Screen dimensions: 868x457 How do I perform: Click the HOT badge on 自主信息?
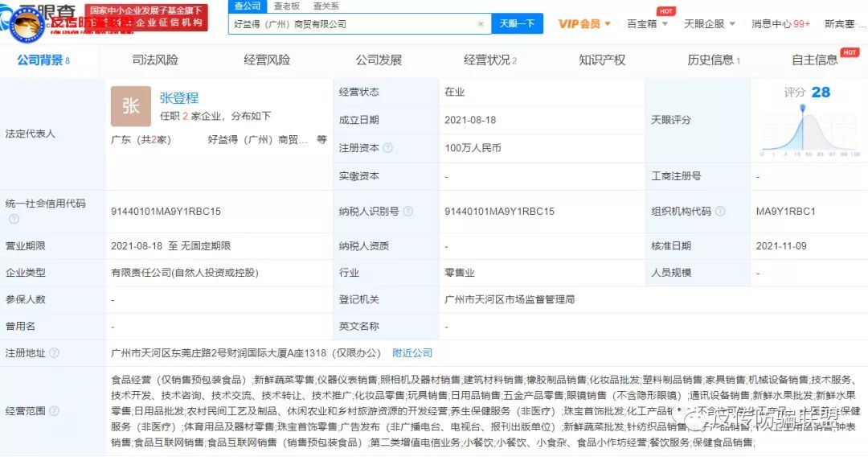pos(850,52)
